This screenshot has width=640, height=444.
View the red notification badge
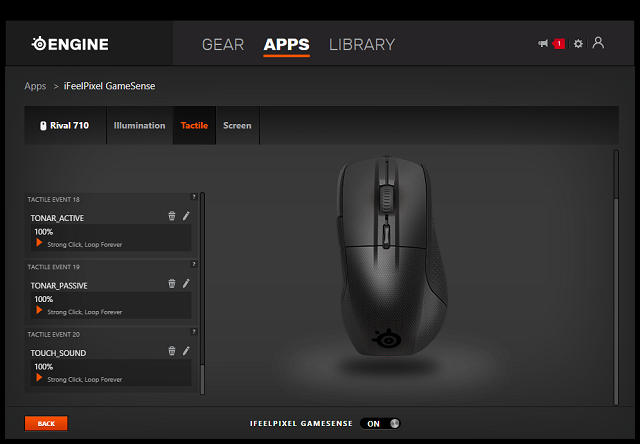coord(559,44)
